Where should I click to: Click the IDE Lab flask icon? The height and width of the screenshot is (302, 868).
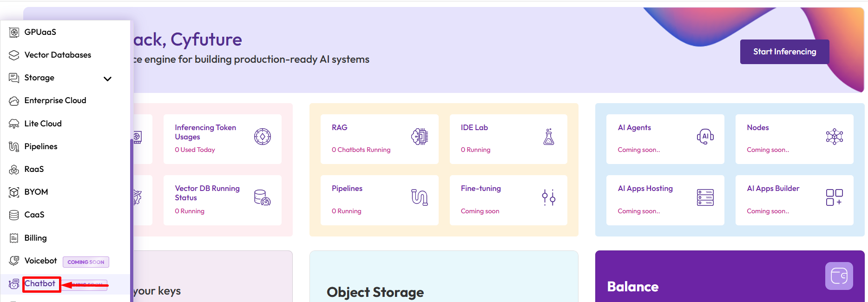(549, 137)
